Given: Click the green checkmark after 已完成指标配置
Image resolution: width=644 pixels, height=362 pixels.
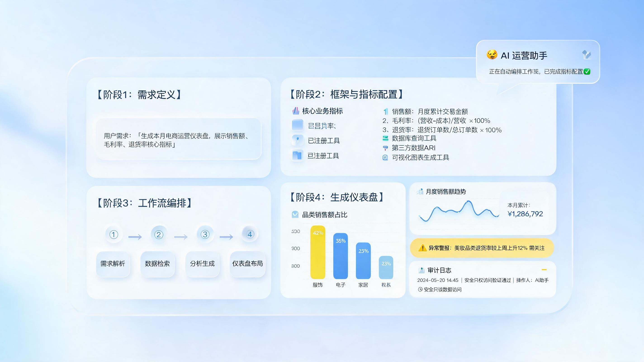Looking at the screenshot, I should tap(587, 72).
